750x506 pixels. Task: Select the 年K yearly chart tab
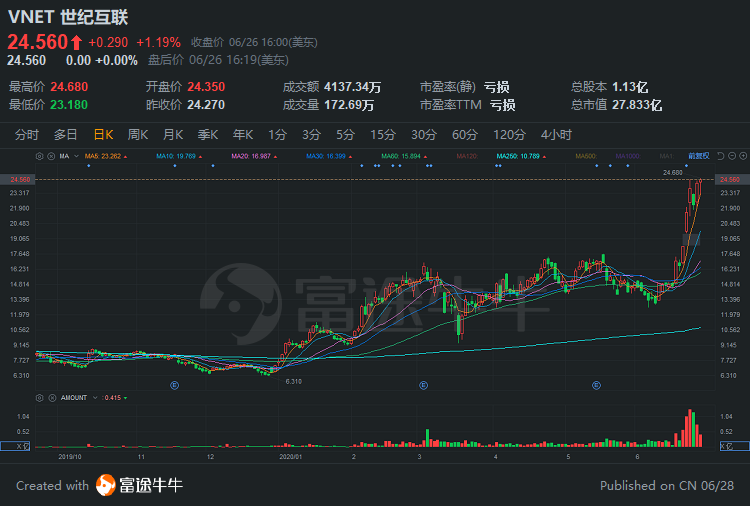(243, 135)
